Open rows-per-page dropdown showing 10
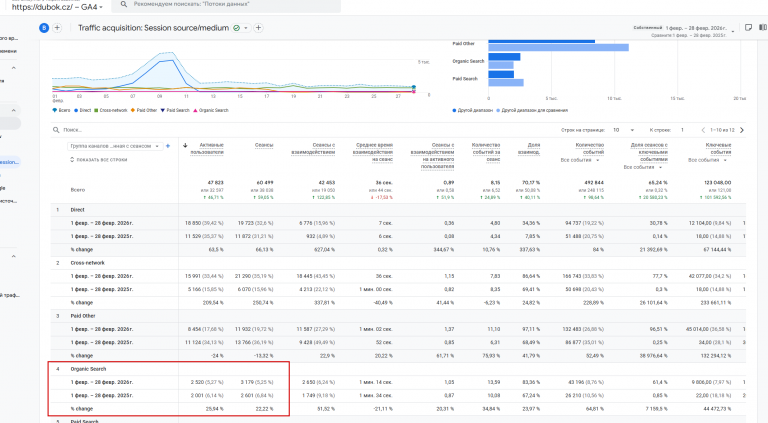The height and width of the screenshot is (423, 768). tap(623, 130)
